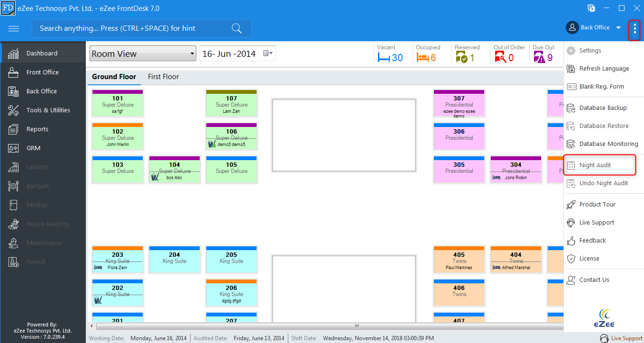Select room 101 Super Deluxe tile
Viewport: 644px width, 343px height.
(118, 103)
